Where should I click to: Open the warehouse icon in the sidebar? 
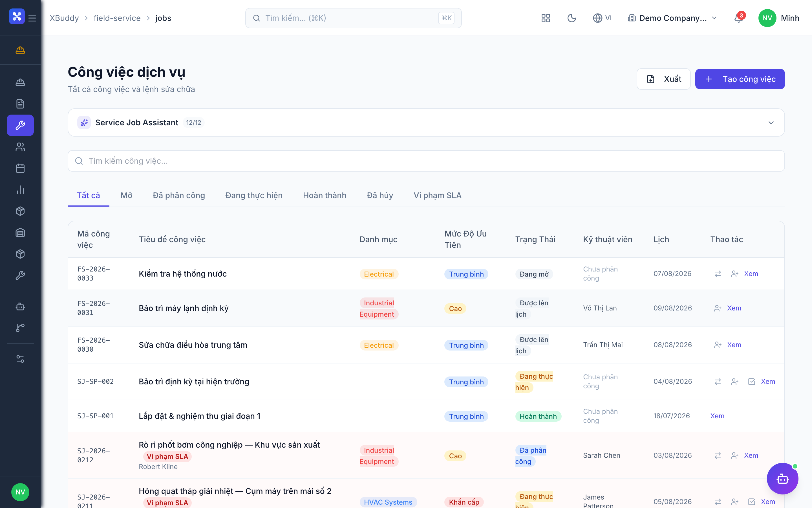coord(20,233)
